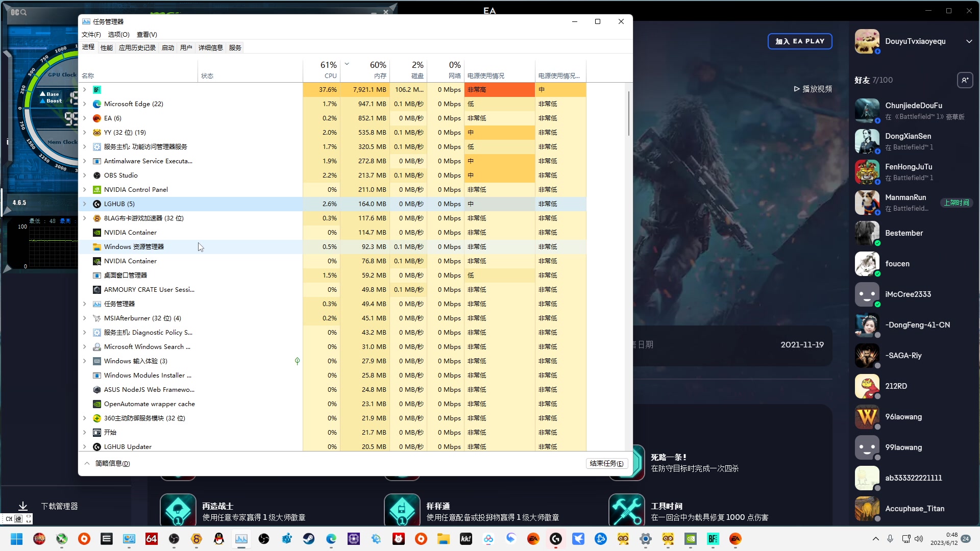Open the DouyuTvxiaoyequ account dropdown in EA

point(969,41)
